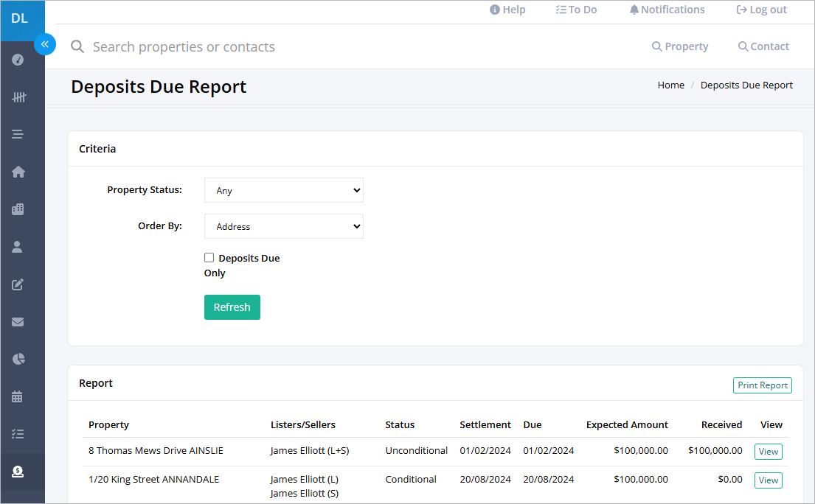Open the calendar sidebar icon

click(x=17, y=396)
